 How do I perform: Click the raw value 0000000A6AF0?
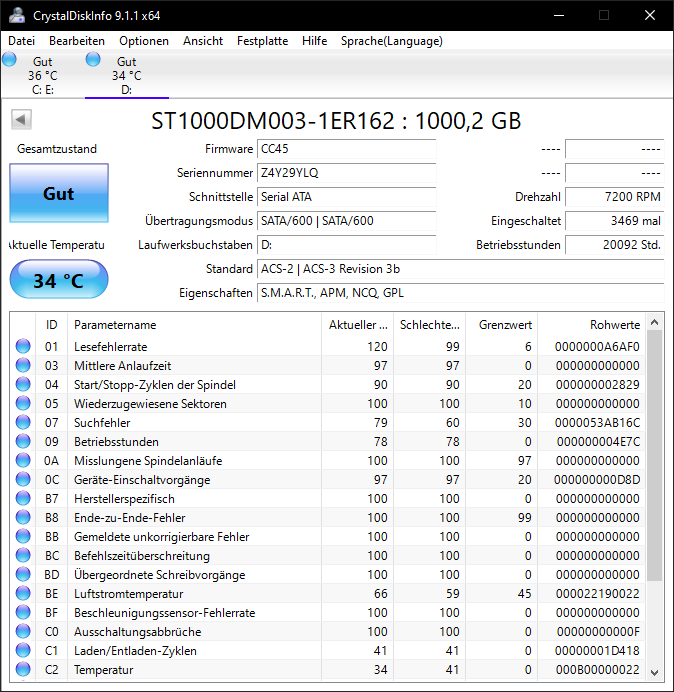point(597,346)
